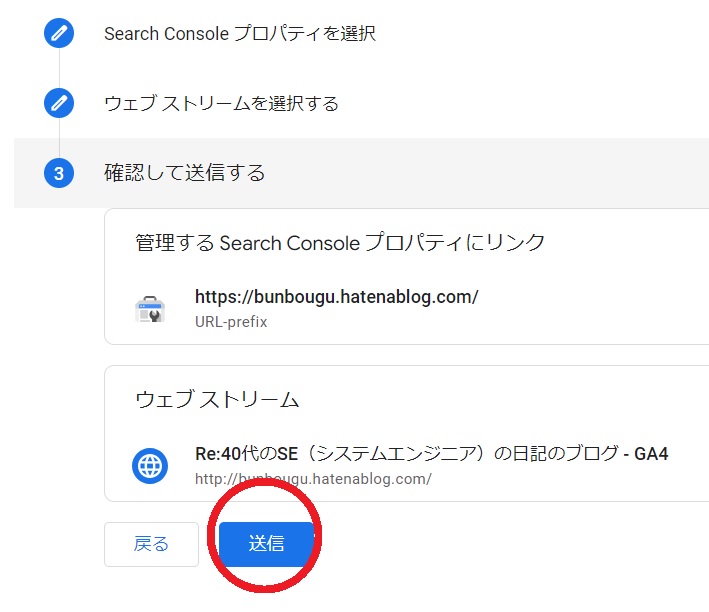Open the ウェブ ストリームを選択する step
The width and height of the screenshot is (709, 612).
(x=221, y=103)
